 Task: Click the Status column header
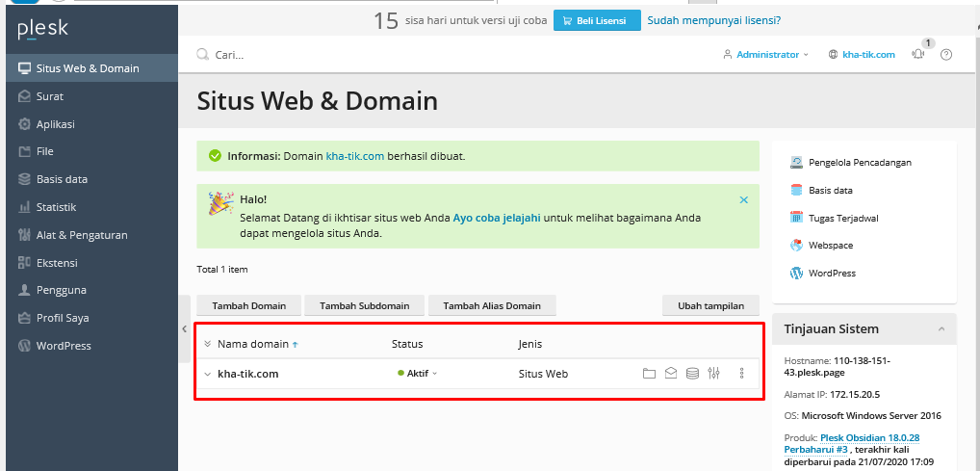(407, 344)
